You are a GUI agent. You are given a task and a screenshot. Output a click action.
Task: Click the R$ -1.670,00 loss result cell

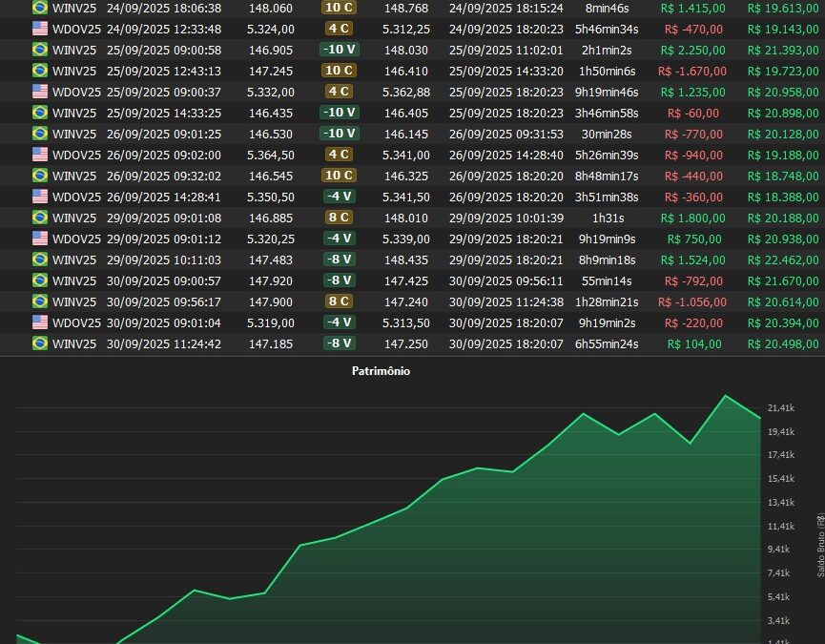(693, 71)
